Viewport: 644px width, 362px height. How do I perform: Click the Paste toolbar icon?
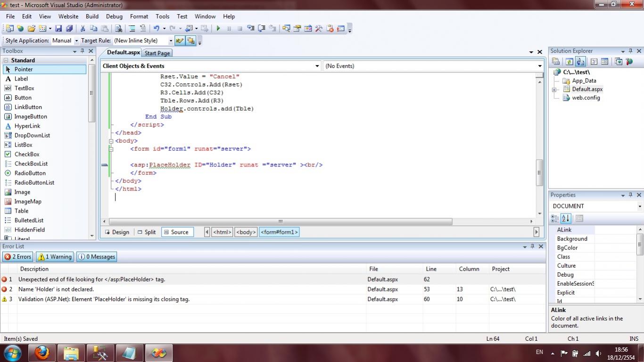tap(104, 28)
